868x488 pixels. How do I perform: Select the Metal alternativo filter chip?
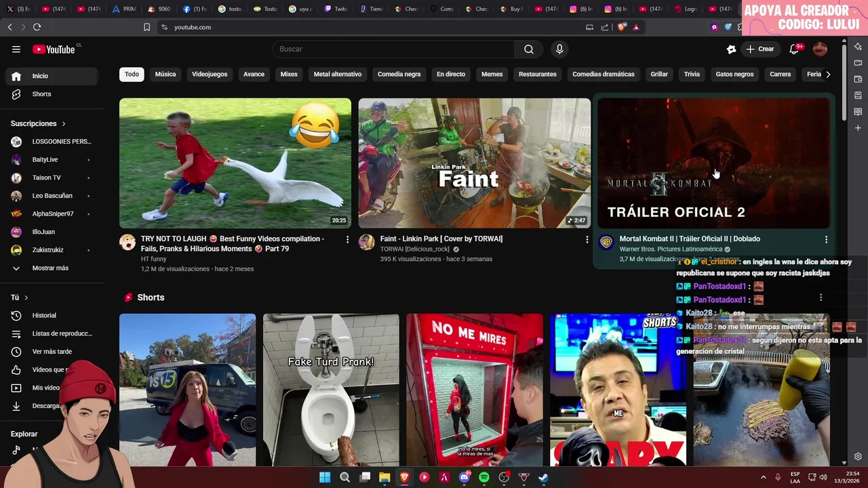(338, 75)
